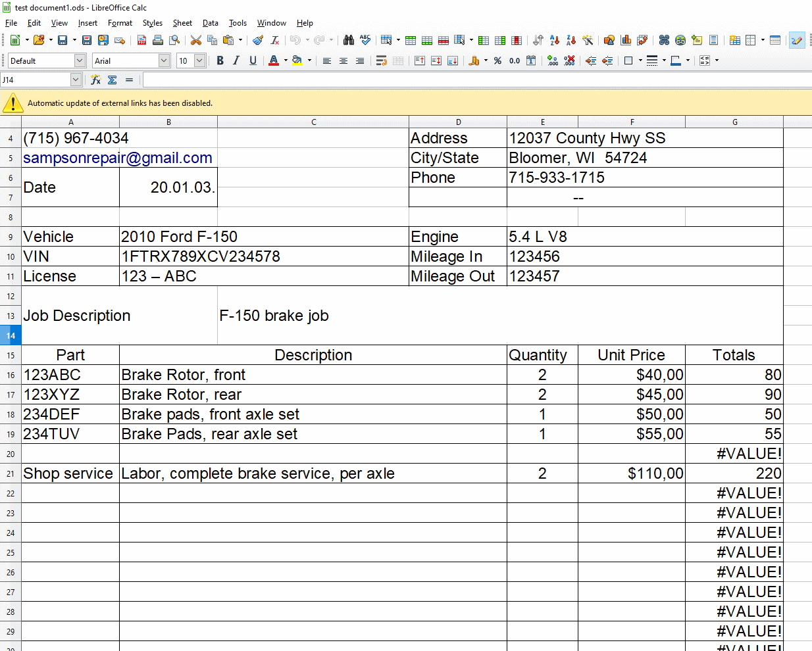Click the Insert Chart icon
This screenshot has width=812, height=651.
(626, 41)
